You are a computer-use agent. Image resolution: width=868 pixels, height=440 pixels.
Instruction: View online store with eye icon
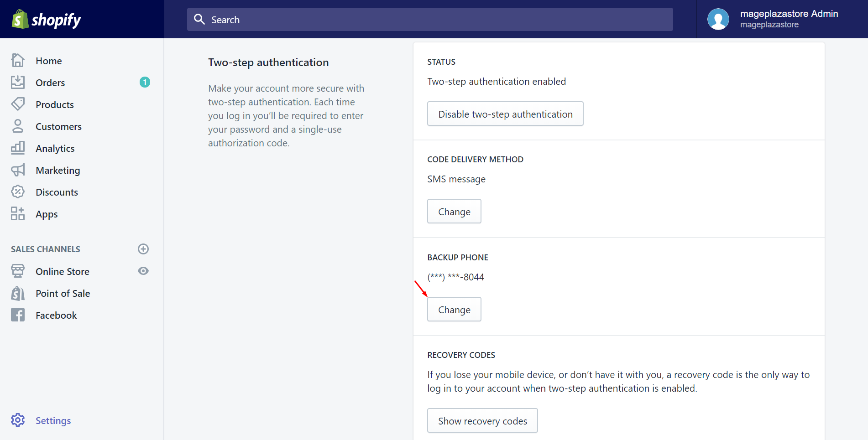[x=143, y=271]
